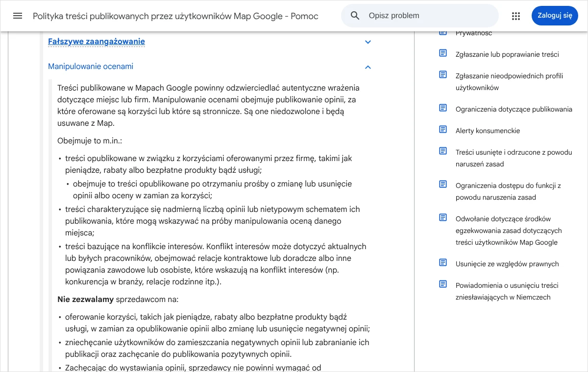588x372 pixels.
Task: Open Alerty konsumenckie article
Action: coord(488,131)
